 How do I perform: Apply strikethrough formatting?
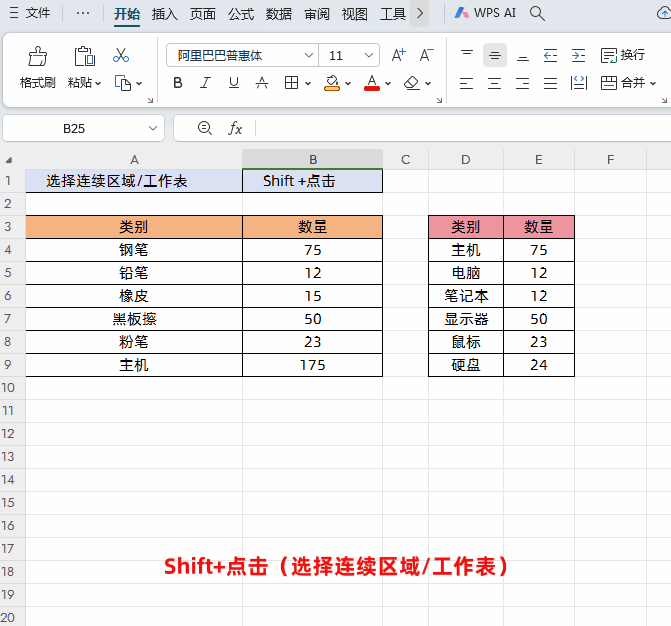pyautogui.click(x=262, y=83)
